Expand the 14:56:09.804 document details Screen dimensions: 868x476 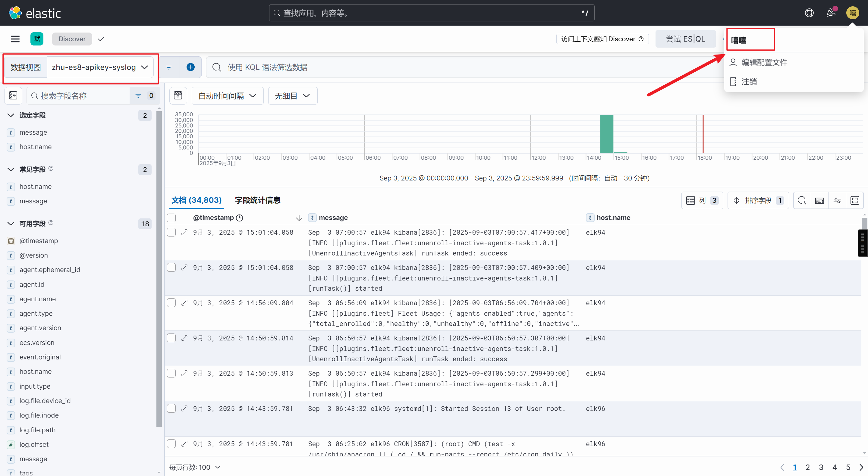[x=184, y=302]
